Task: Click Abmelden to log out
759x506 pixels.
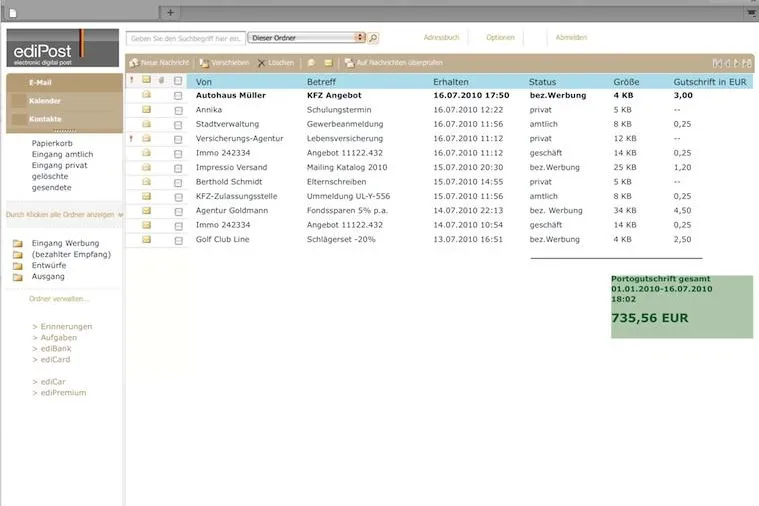Action: (571, 37)
